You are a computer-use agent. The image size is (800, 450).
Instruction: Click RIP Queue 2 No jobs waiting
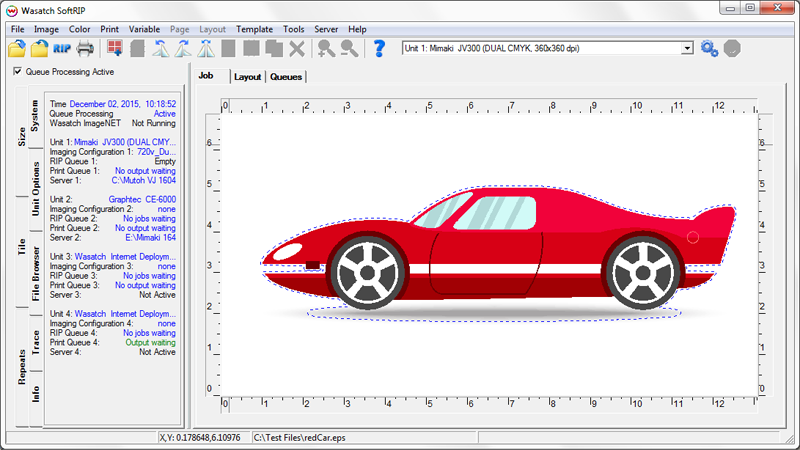click(x=149, y=218)
